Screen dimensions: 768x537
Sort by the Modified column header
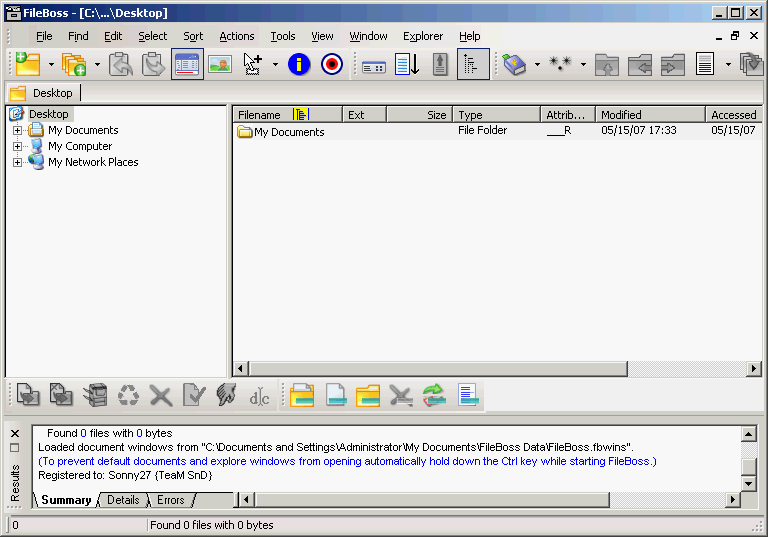point(650,115)
